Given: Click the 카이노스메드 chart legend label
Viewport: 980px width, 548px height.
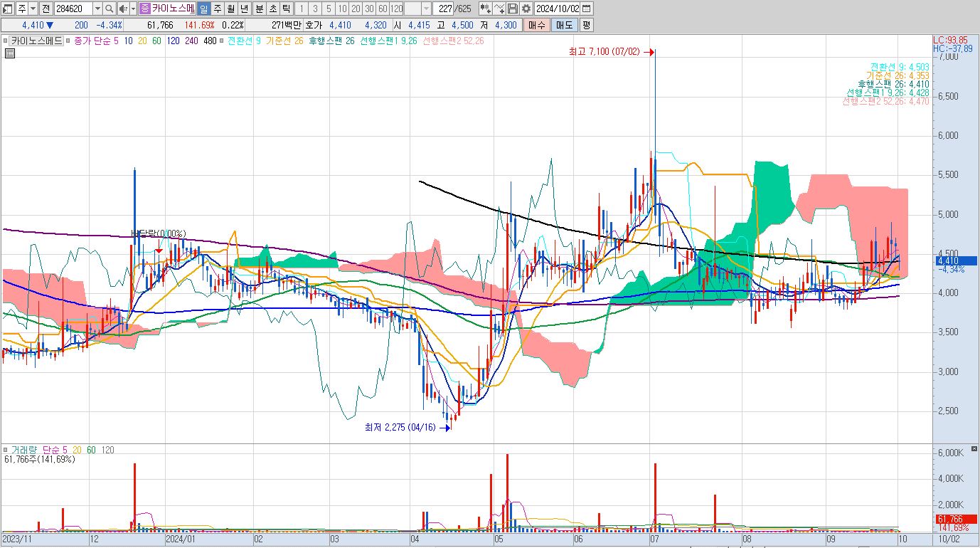Looking at the screenshot, I should point(36,41).
